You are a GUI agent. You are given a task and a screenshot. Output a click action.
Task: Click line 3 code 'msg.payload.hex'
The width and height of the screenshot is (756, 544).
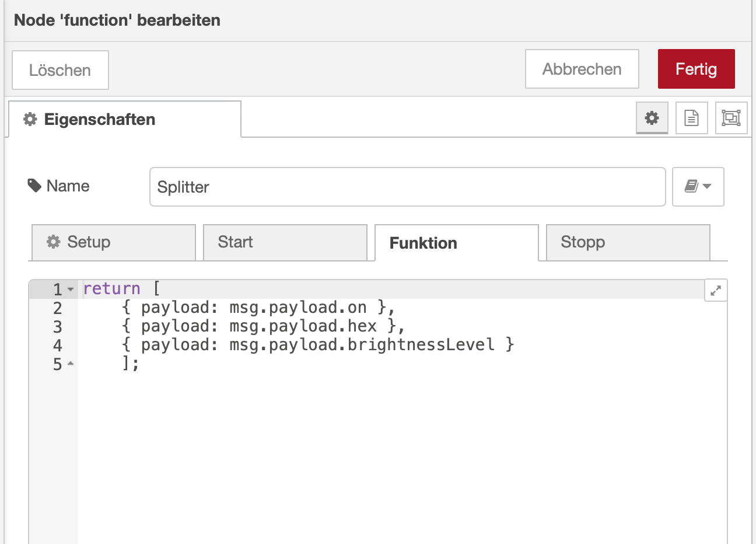(x=303, y=326)
